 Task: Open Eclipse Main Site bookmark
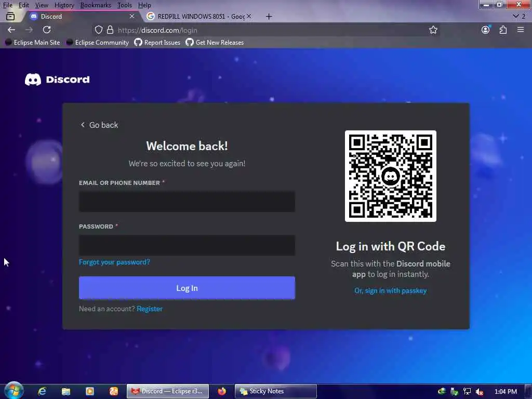point(33,43)
